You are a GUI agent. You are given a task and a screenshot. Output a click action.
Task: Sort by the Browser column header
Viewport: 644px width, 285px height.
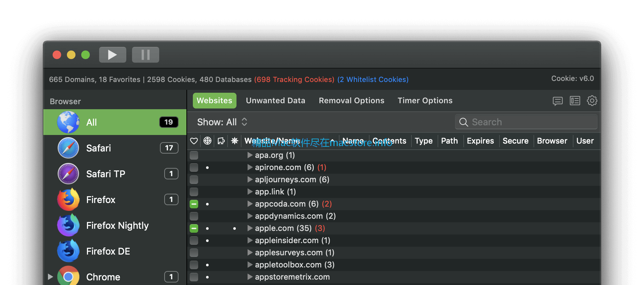552,141
